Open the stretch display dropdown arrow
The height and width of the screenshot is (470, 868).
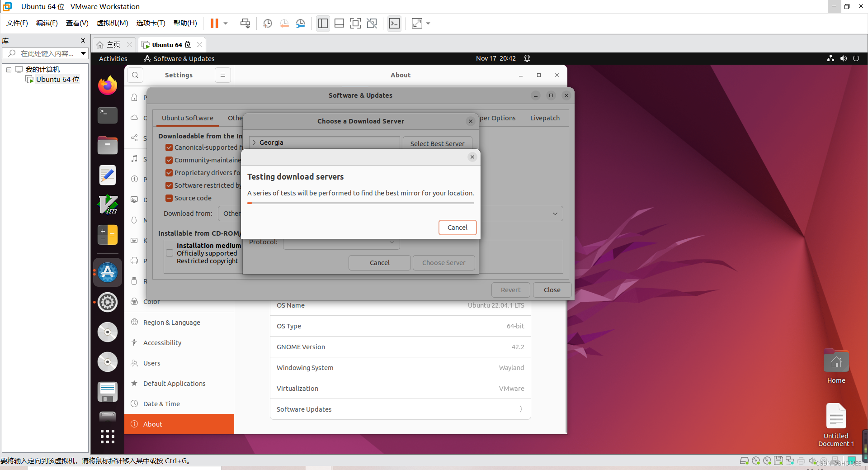pos(428,23)
